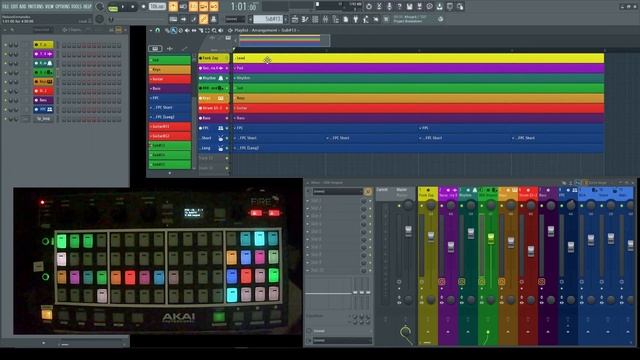The height and width of the screenshot is (360, 640).
Task: Open the HELP menu
Action: (87, 7)
